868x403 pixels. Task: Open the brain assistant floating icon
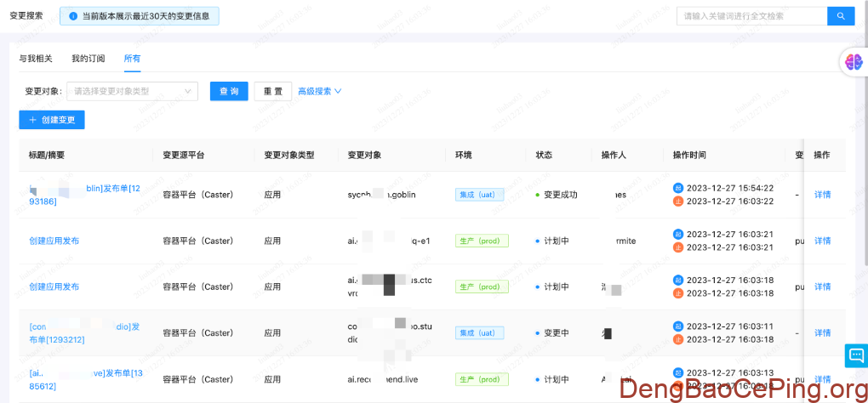(854, 62)
